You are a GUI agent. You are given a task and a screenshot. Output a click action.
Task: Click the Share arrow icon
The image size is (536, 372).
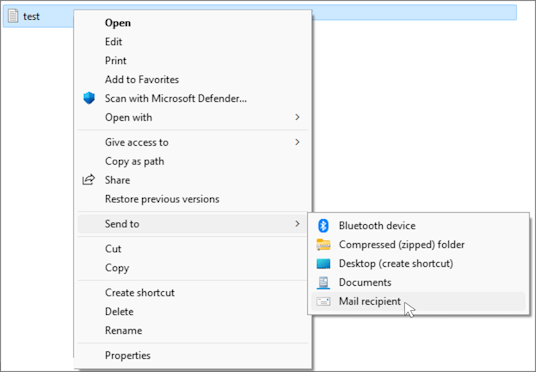pos(89,180)
